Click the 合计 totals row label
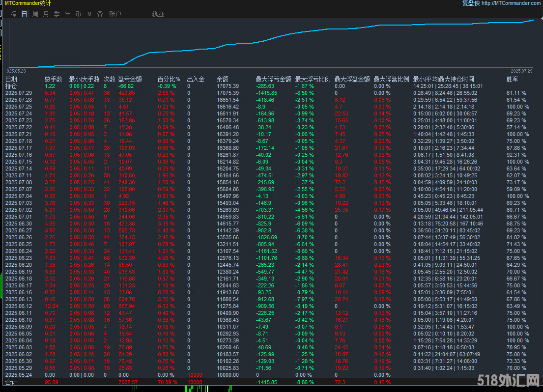The width and height of the screenshot is (543, 392). click(x=11, y=382)
